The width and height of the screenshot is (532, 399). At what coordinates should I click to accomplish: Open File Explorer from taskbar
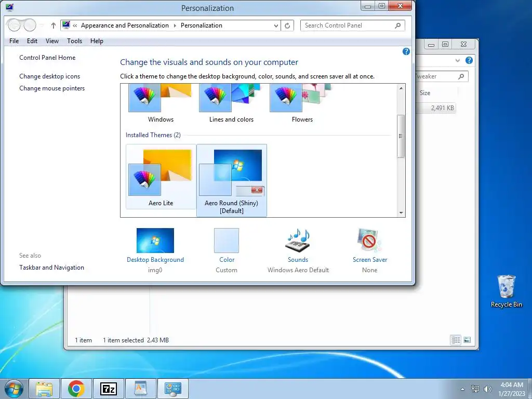45,389
